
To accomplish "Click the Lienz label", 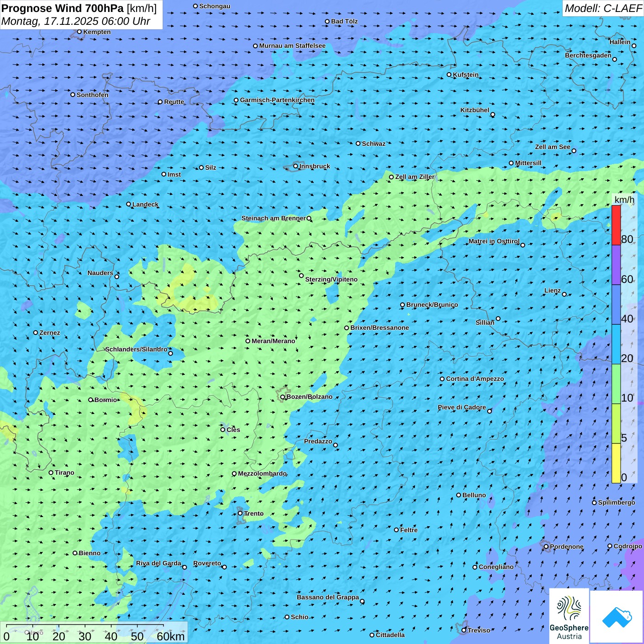I will (x=552, y=290).
